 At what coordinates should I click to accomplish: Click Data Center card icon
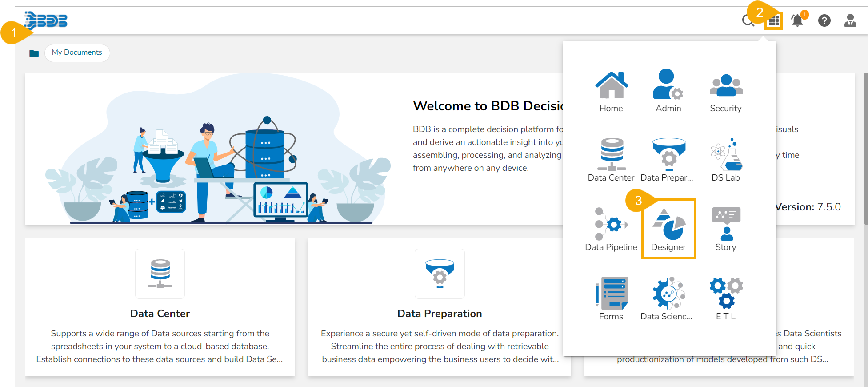160,274
